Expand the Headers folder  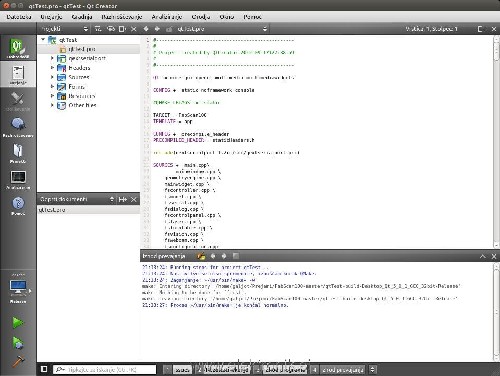tap(52, 67)
